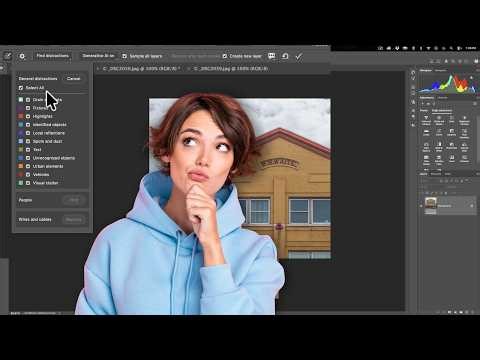Click the Background layer lock icon

point(472,206)
